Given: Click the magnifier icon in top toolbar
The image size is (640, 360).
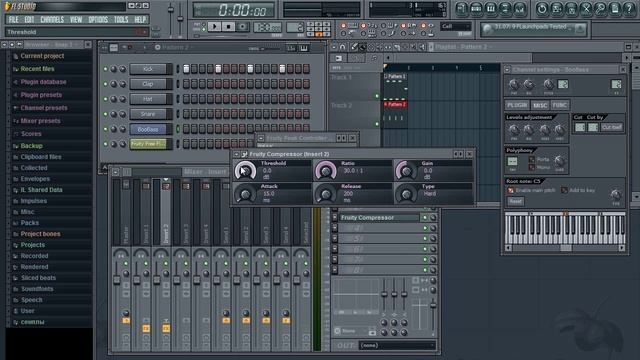Looking at the screenshot, I should 600,9.
